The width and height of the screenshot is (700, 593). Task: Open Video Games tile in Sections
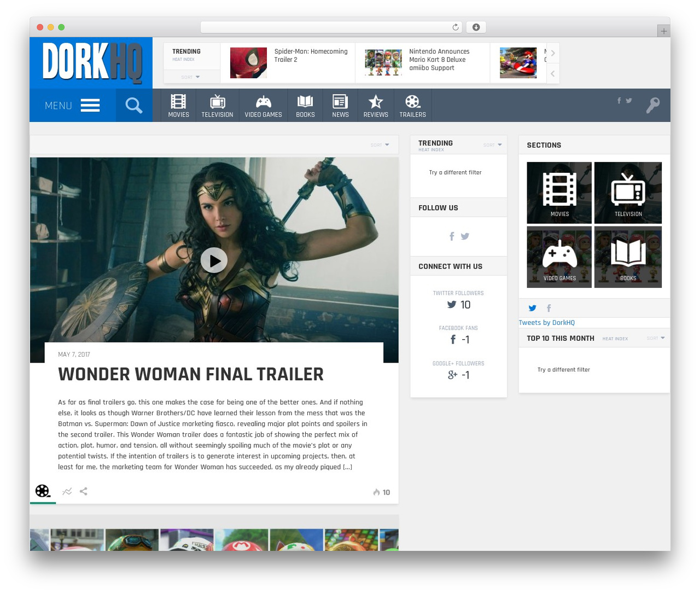point(559,257)
